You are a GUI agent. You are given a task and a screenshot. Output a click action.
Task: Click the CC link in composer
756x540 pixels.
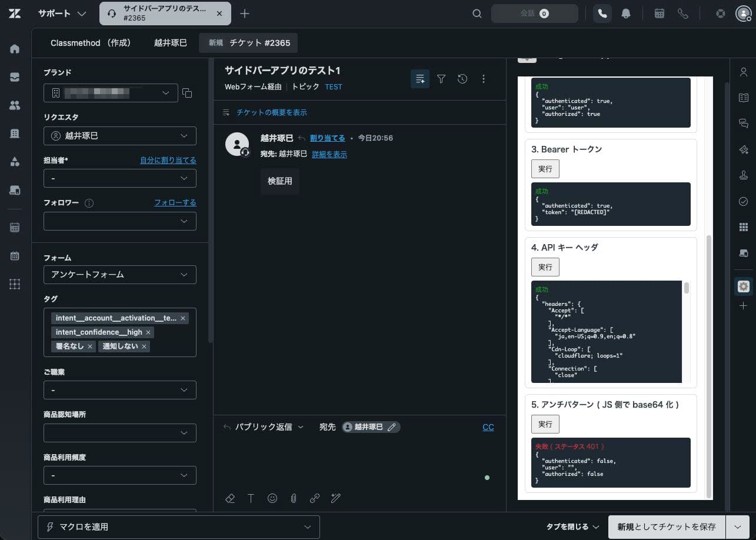(488, 427)
